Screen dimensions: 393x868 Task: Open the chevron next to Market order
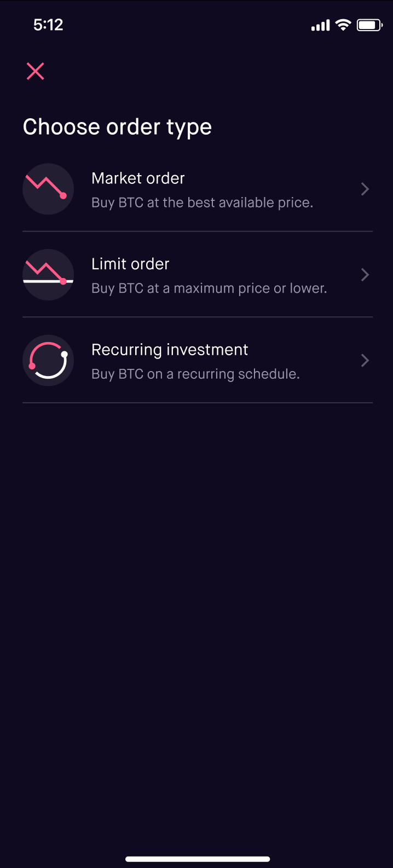[x=365, y=189]
